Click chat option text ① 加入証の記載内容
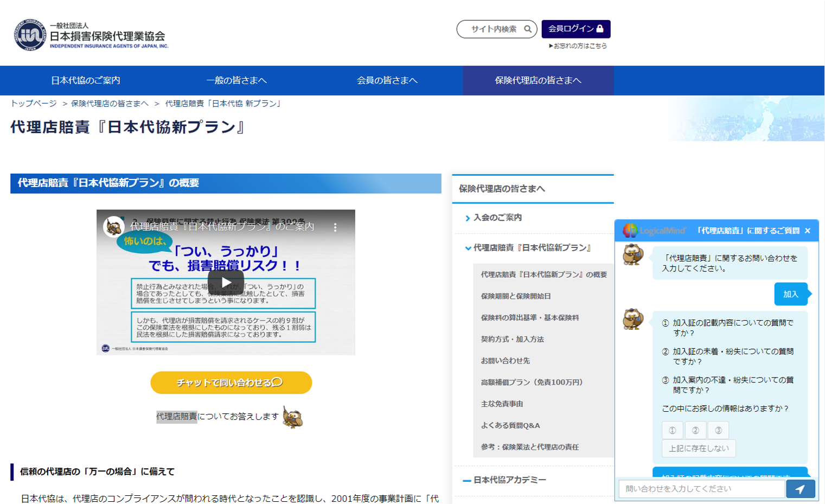The width and height of the screenshot is (825, 504). tap(728, 328)
